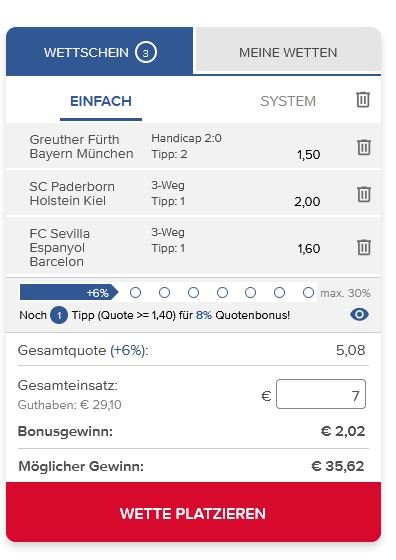The image size is (396, 560).
Task: Click the +6% bonus progress bar
Action: 69,292
